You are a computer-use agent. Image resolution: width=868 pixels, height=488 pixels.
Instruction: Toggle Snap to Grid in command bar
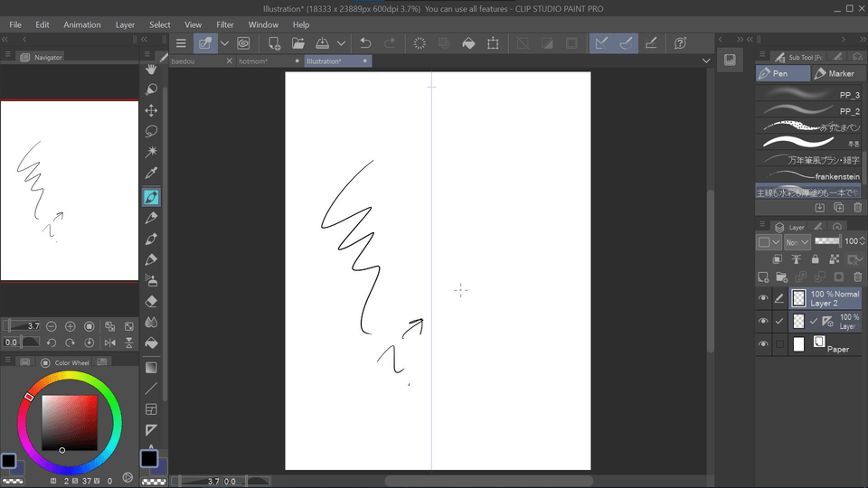[x=651, y=43]
